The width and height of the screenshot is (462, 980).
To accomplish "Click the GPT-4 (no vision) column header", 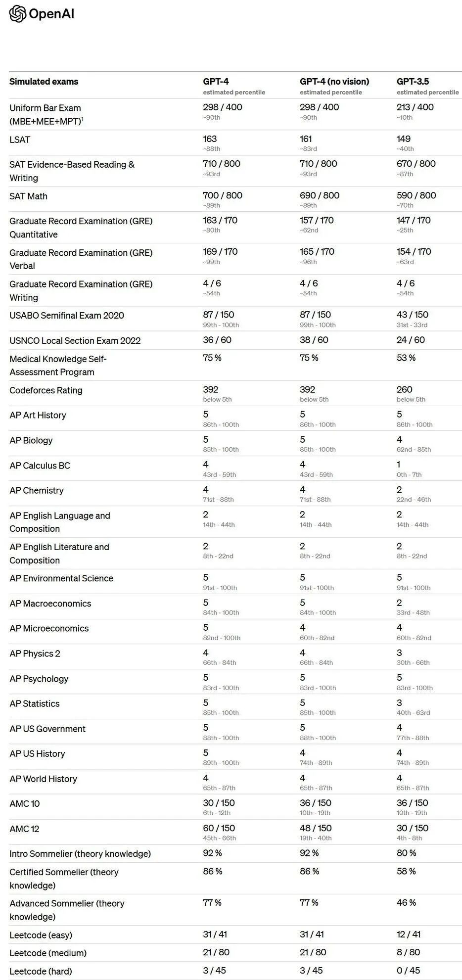I will (x=334, y=82).
